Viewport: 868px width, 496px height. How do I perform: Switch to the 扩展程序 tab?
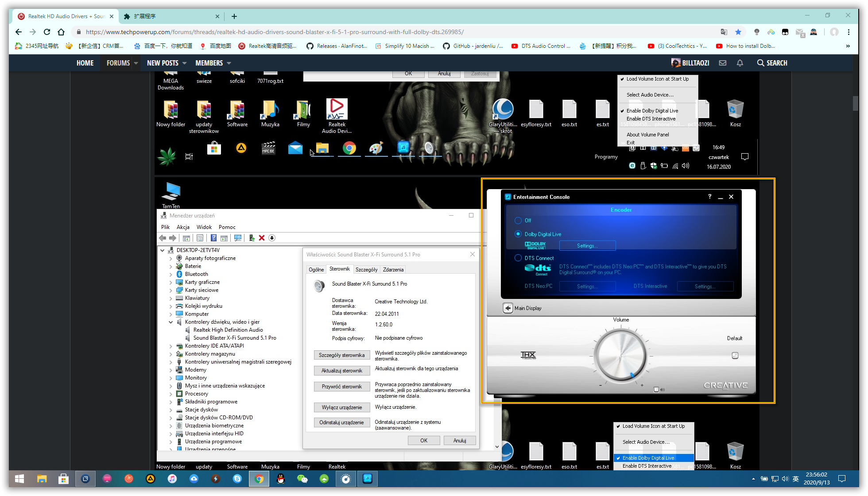coord(171,16)
